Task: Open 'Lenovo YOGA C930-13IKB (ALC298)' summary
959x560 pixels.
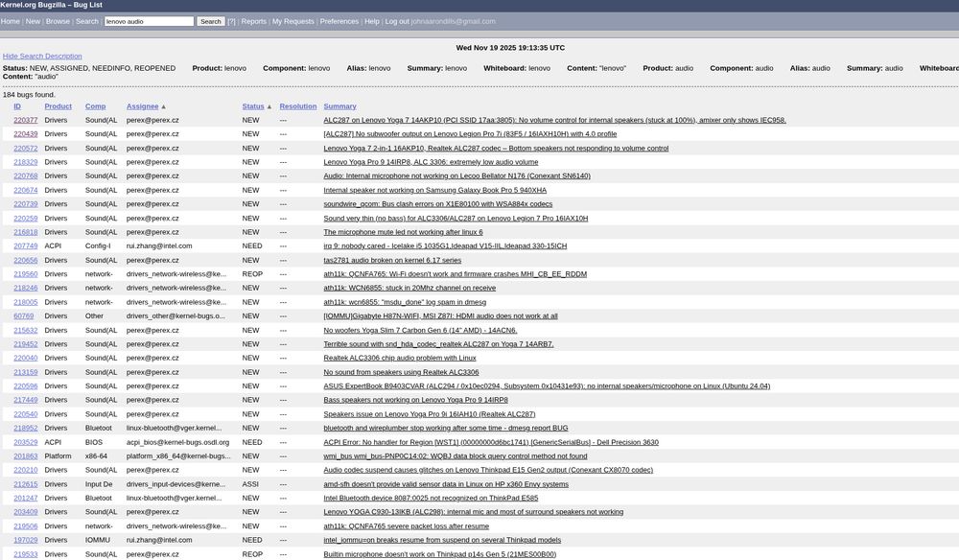Action: pyautogui.click(x=474, y=512)
